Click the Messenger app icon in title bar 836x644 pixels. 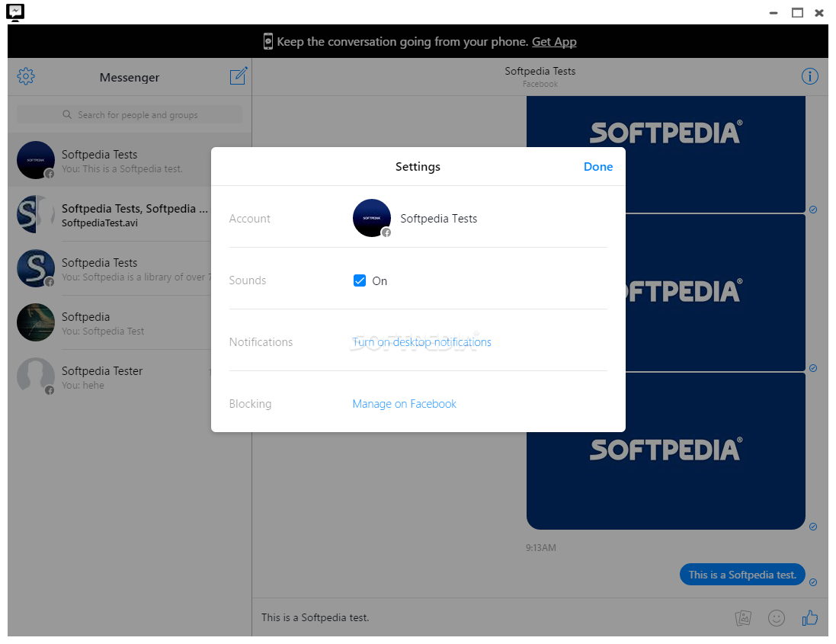coord(15,12)
